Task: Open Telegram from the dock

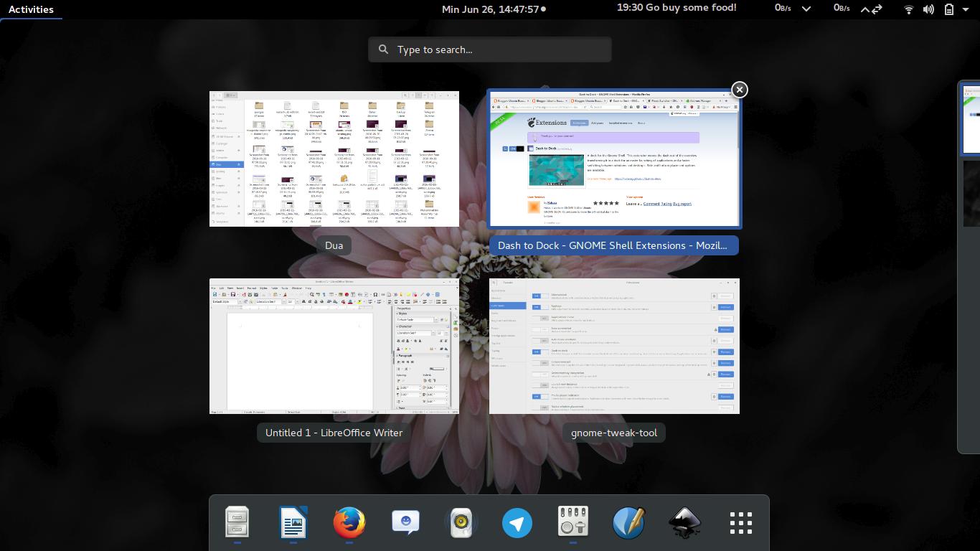Action: click(x=517, y=523)
